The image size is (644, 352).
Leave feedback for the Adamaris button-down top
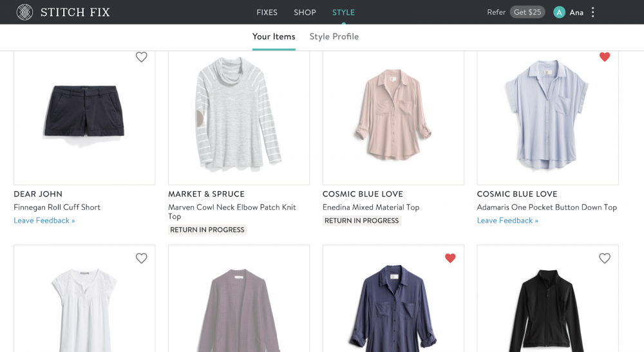click(507, 221)
